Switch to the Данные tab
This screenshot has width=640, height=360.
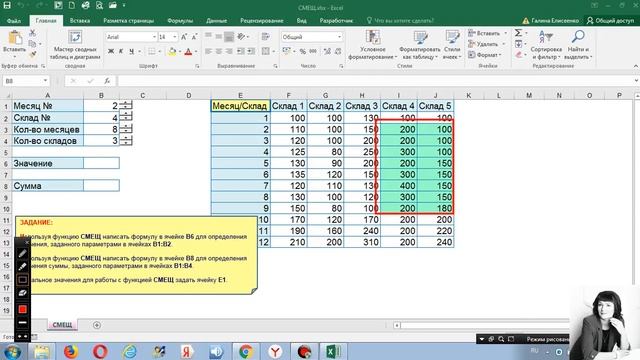(216, 20)
